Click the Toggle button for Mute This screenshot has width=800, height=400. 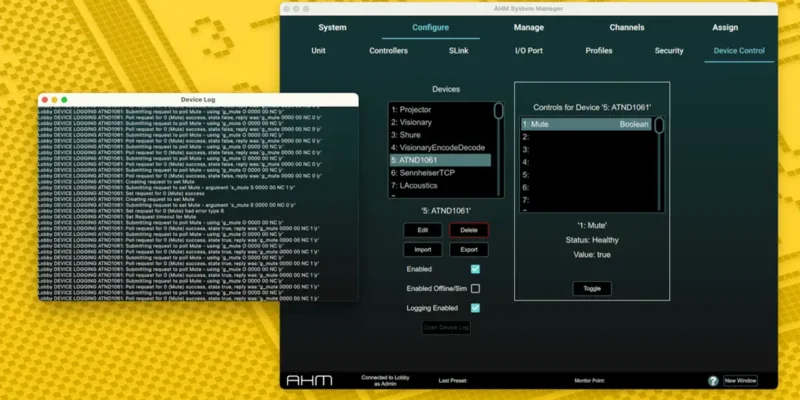(592, 288)
